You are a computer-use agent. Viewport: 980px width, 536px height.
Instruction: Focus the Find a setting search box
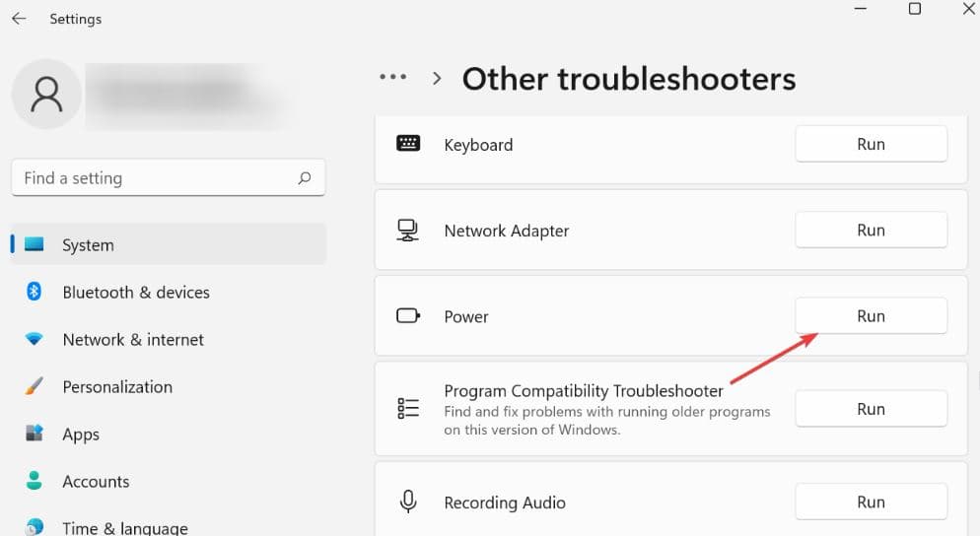tap(169, 178)
